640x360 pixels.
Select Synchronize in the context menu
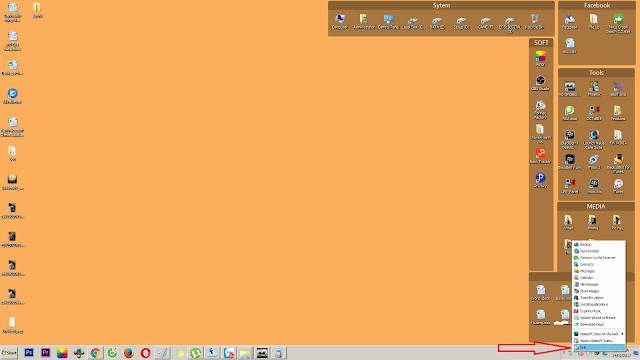599,251
